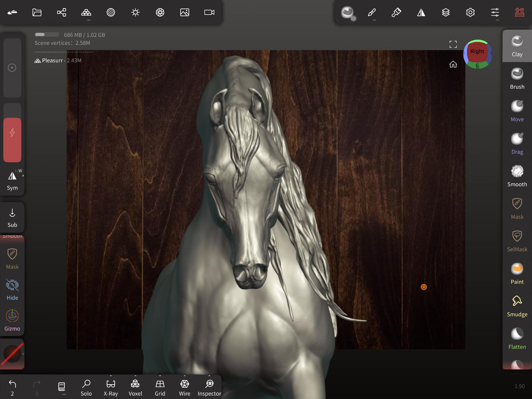
Task: Open the Layers stack menu
Action: [446, 13]
